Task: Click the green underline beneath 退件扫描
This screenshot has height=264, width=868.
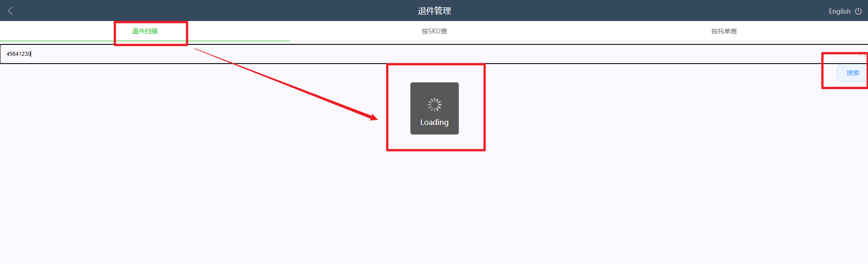Action: click(145, 41)
